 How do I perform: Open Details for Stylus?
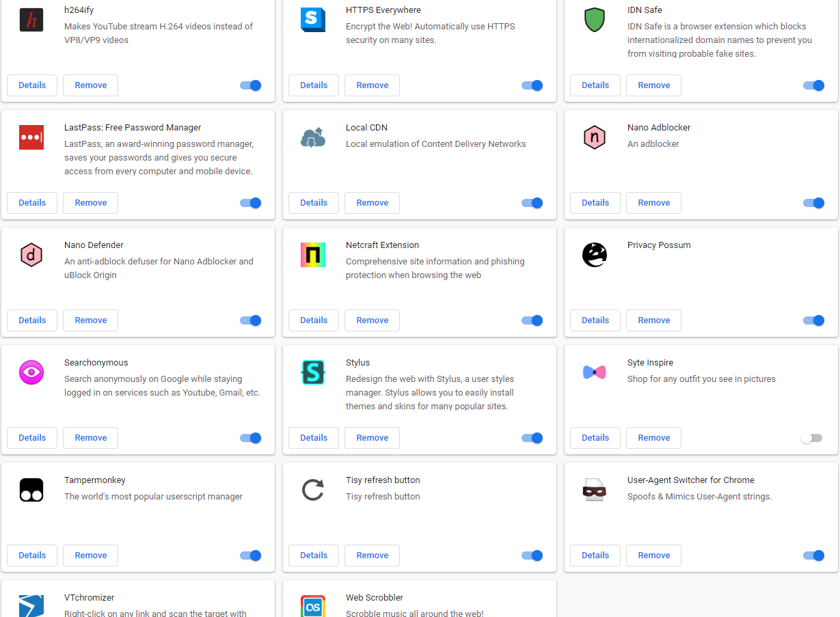pos(314,438)
